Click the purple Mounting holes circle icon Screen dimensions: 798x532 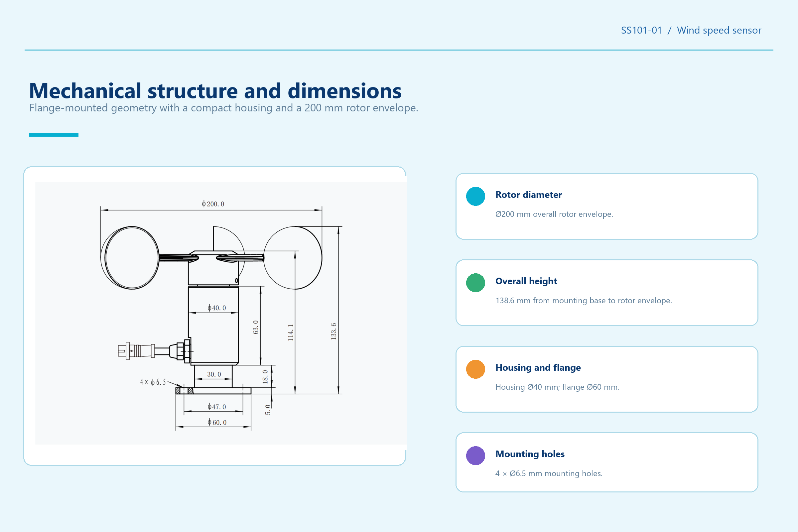(x=475, y=456)
